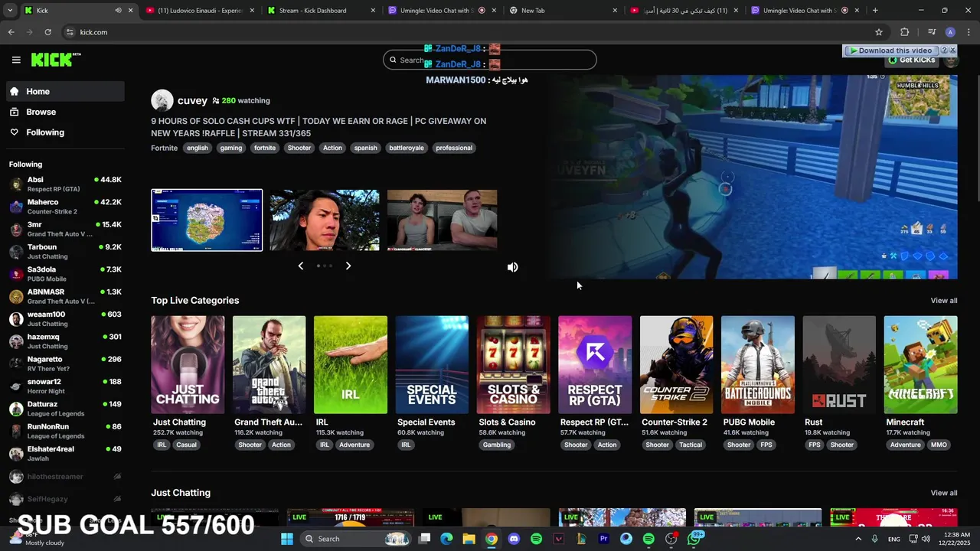
Task: Switch to the Ludovico Einaudi YouTube tab
Action: (199, 11)
